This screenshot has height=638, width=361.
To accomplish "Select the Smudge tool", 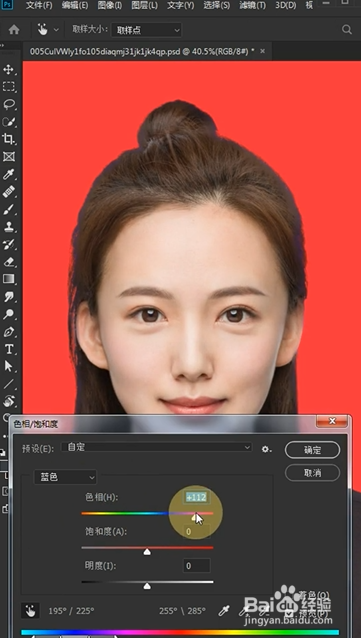I will (9, 297).
